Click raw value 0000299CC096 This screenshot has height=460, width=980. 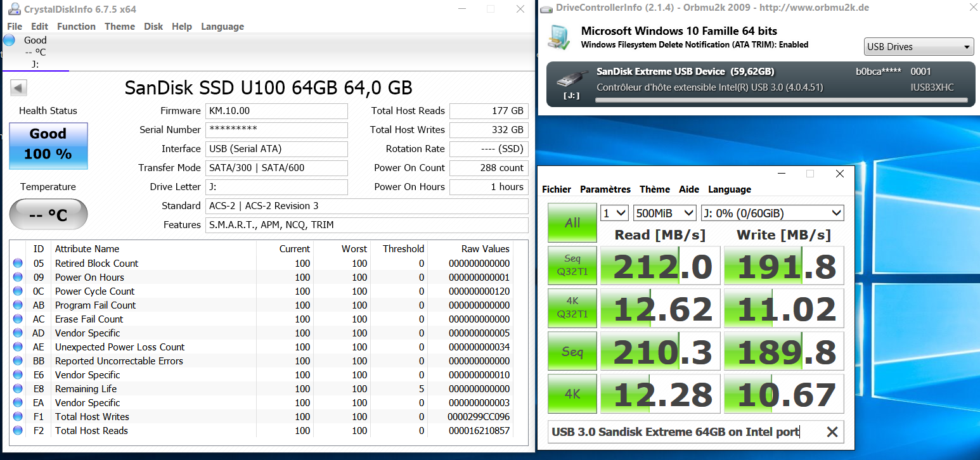pos(479,416)
